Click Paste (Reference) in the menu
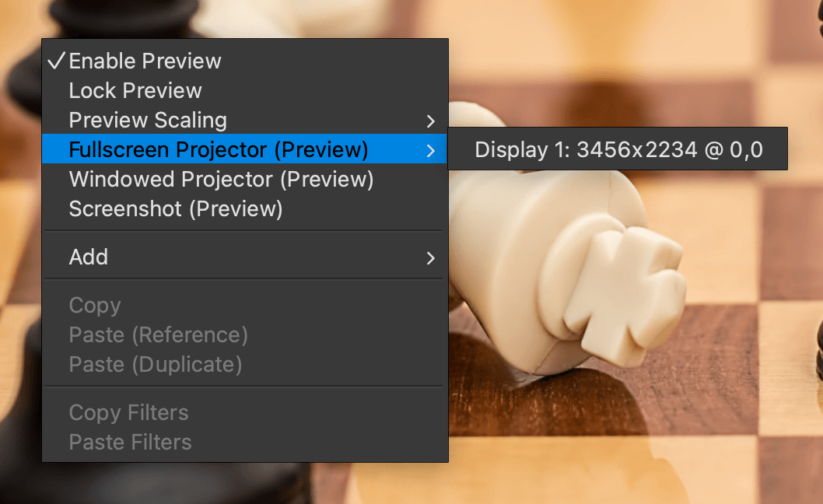 (157, 334)
